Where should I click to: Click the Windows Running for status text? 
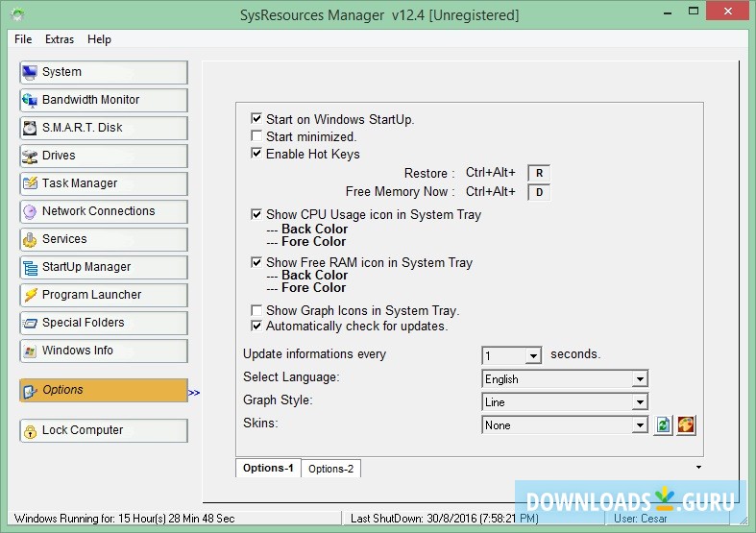124,519
